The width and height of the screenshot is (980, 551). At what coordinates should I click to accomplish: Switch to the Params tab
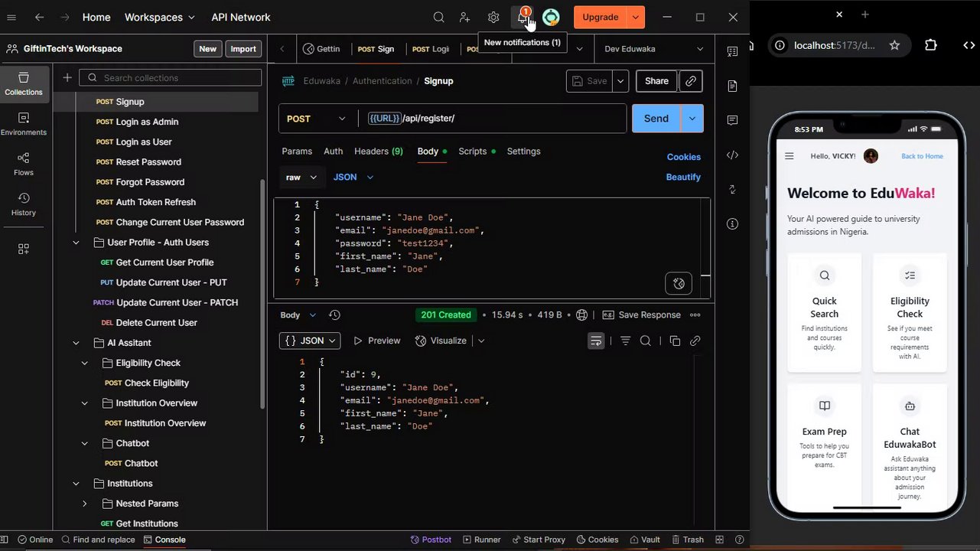tap(297, 152)
